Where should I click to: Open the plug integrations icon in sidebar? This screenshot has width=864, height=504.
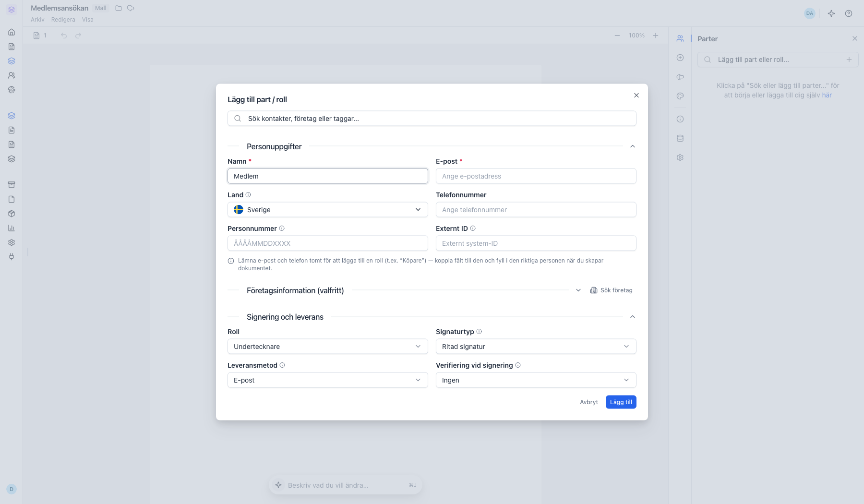tap(12, 257)
